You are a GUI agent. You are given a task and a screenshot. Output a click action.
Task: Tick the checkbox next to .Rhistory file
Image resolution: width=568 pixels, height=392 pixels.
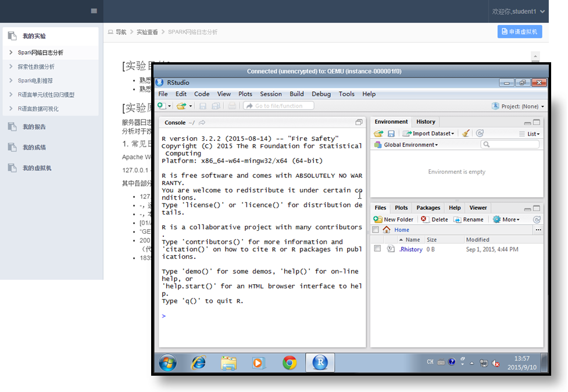(x=377, y=249)
